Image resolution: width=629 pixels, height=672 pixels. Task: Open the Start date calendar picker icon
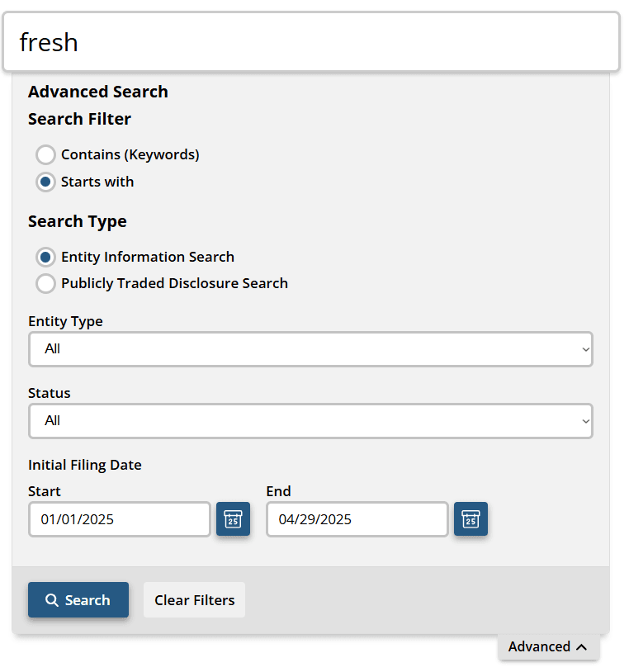coord(233,519)
